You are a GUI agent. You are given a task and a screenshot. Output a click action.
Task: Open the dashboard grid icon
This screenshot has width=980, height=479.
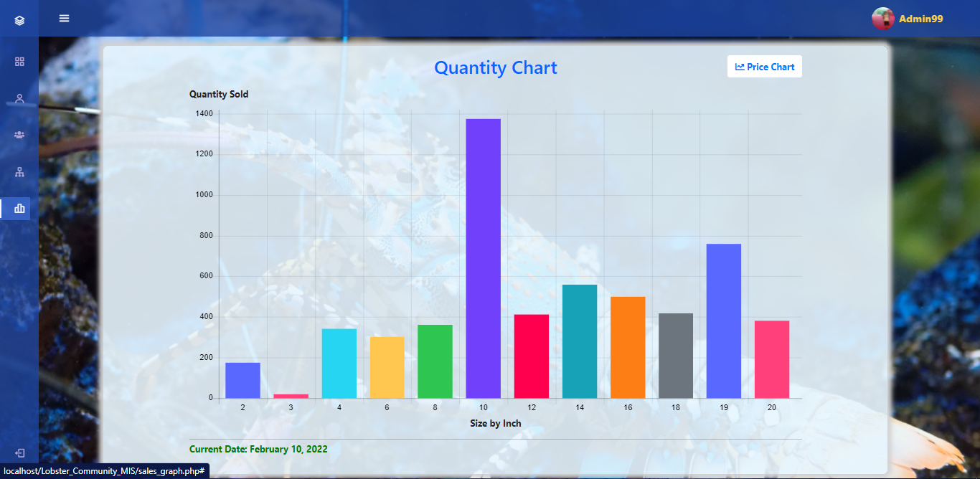tap(19, 62)
